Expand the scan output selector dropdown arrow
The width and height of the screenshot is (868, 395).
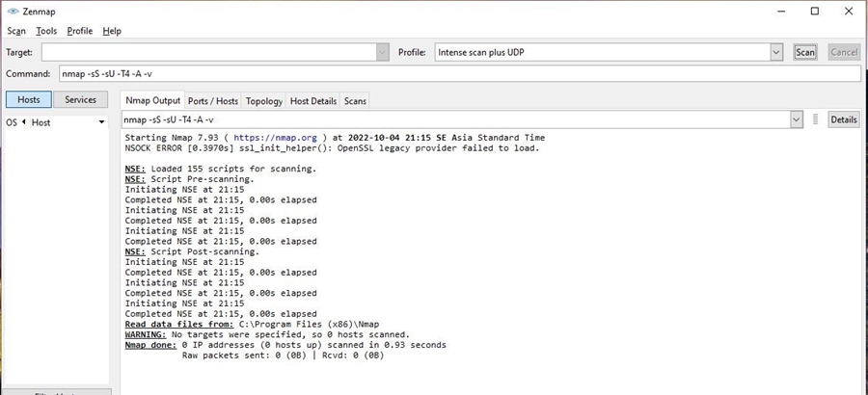pyautogui.click(x=797, y=119)
